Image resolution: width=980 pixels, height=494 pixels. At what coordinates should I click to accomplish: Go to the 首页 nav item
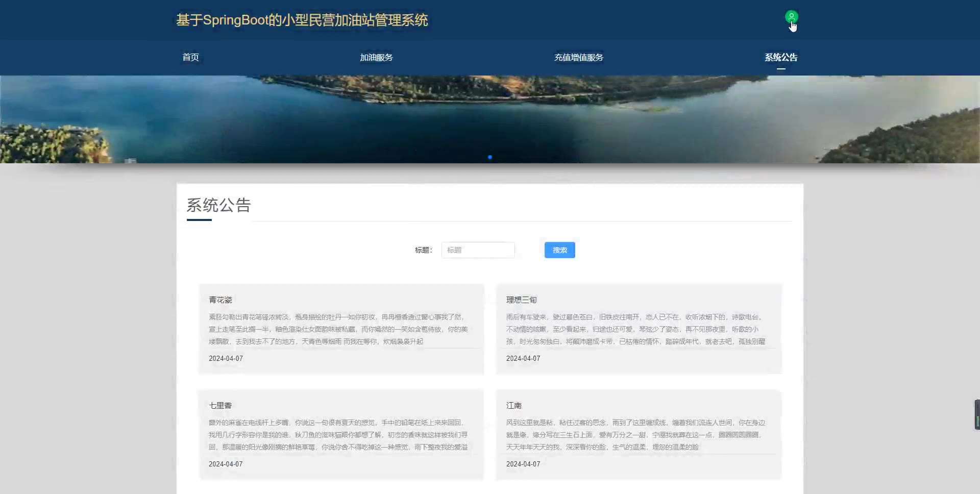191,57
